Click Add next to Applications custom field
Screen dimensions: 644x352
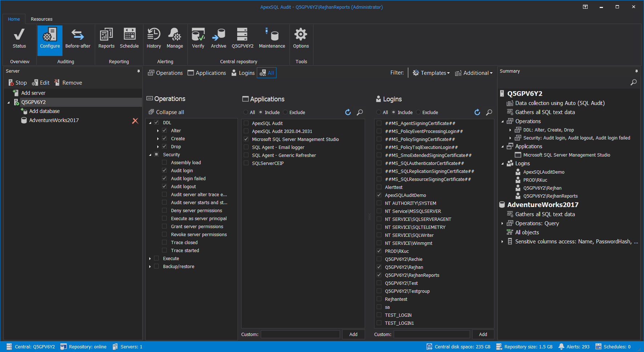(x=353, y=334)
